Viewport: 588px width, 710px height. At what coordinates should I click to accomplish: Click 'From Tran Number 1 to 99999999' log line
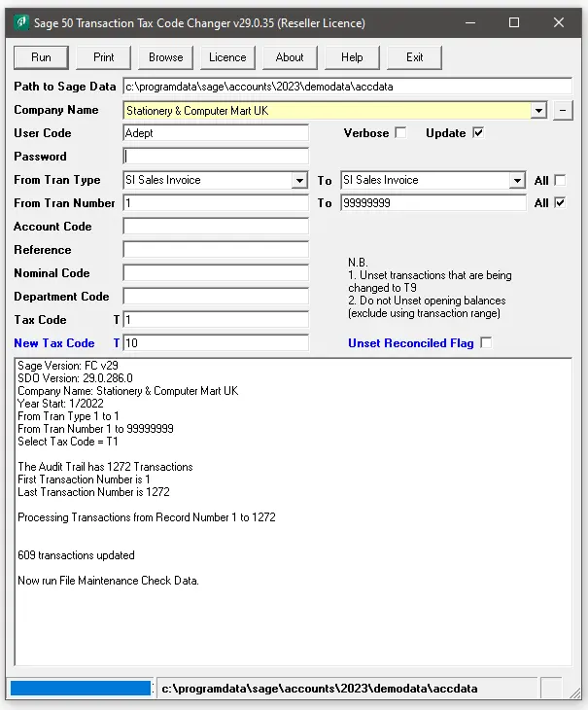(x=95, y=429)
